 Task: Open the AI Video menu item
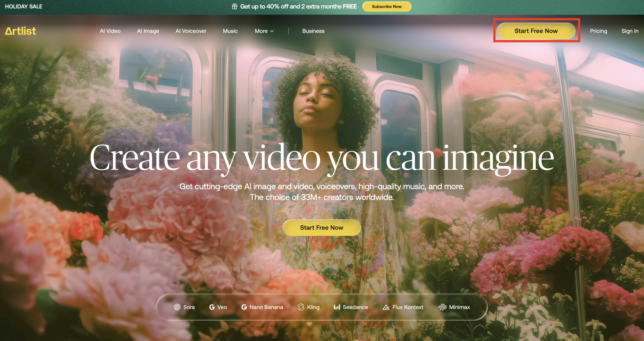tap(110, 31)
